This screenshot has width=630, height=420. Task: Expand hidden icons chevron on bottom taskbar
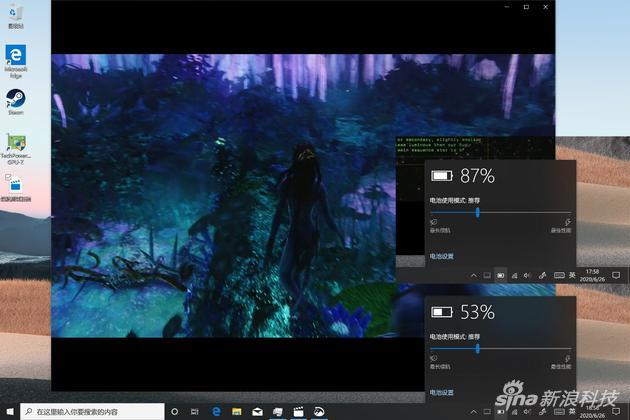pyautogui.click(x=474, y=412)
